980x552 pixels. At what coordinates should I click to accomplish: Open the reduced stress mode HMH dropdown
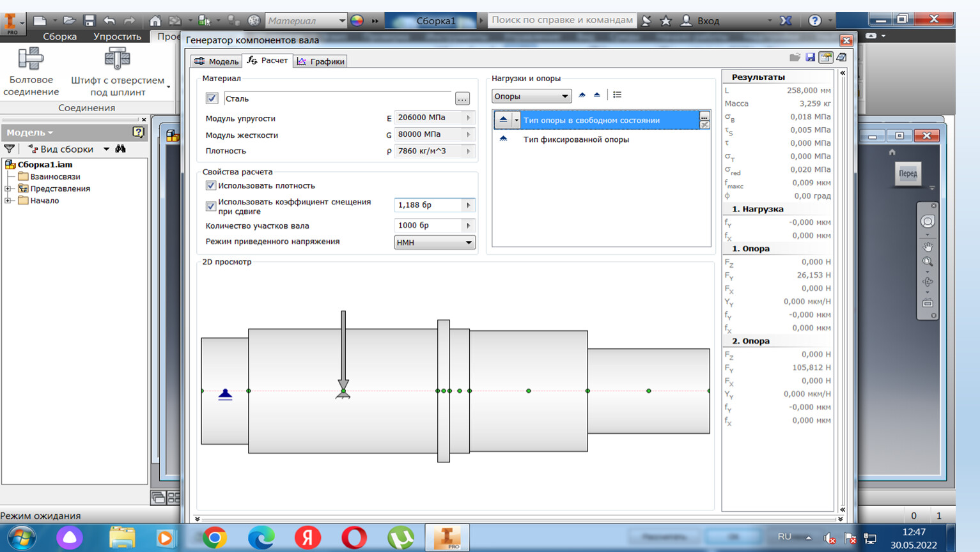click(435, 243)
